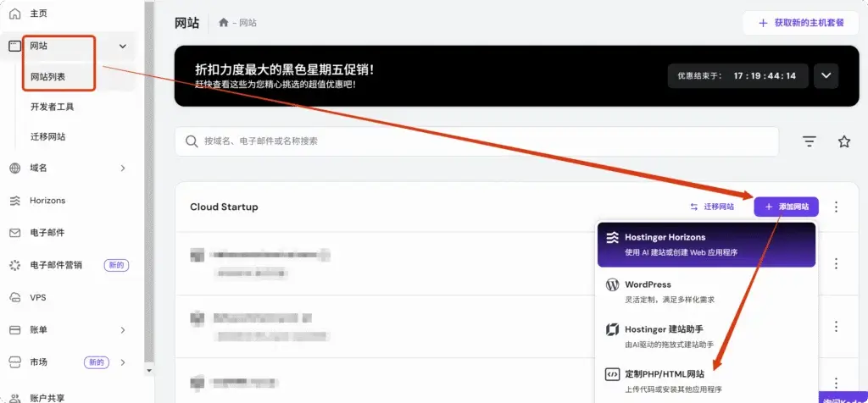Screen dimensions: 868x403
Task: Collapse the 网站 sidebar section chevron
Action: 123,47
